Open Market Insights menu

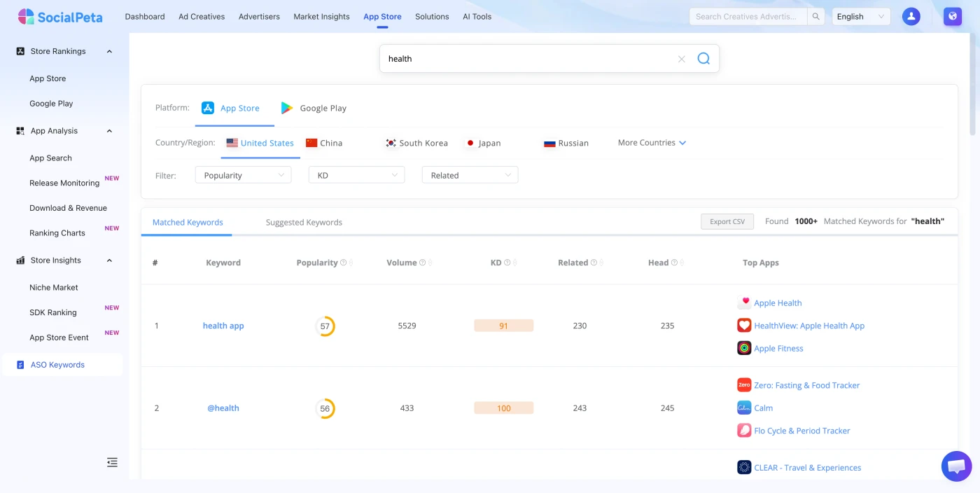point(321,17)
